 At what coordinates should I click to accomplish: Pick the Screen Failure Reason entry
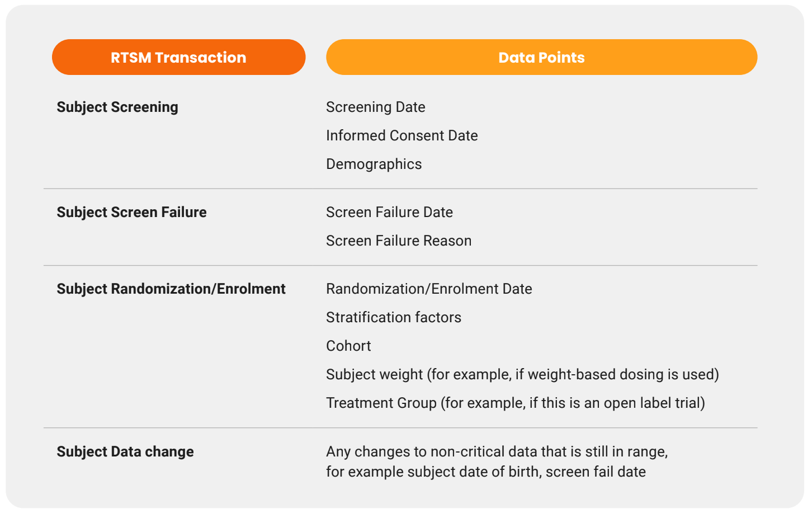click(399, 241)
